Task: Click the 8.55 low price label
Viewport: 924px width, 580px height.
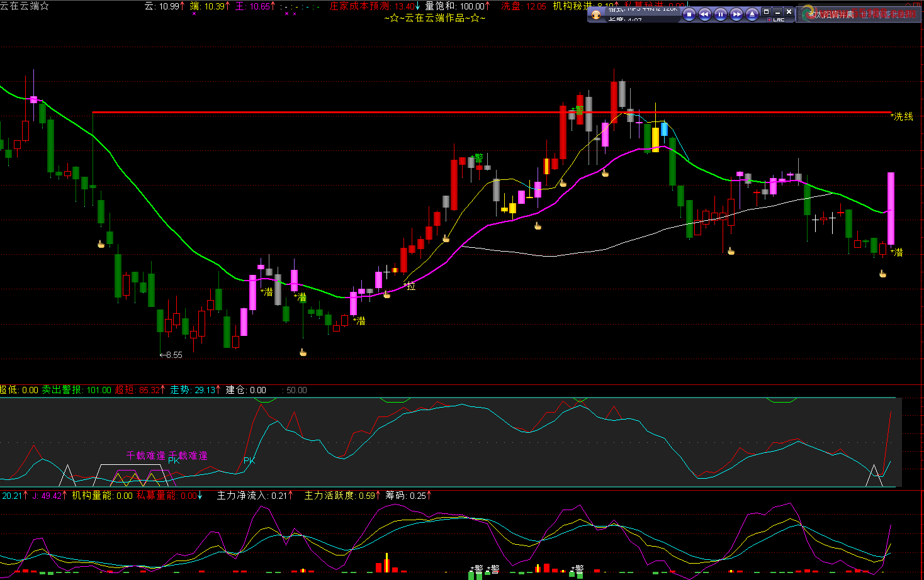Action: click(x=171, y=355)
